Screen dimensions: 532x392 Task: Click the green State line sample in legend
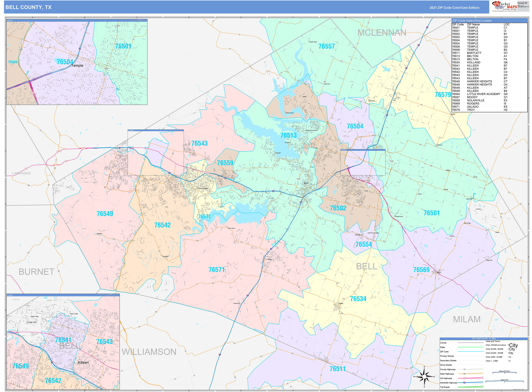471,347
